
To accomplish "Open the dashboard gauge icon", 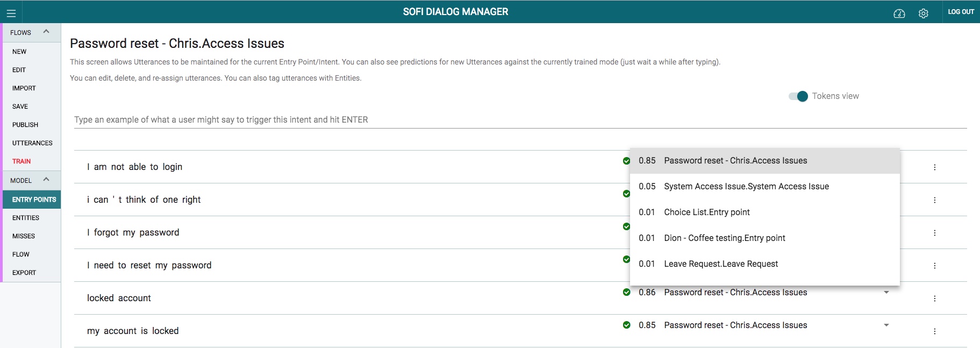I will (899, 13).
